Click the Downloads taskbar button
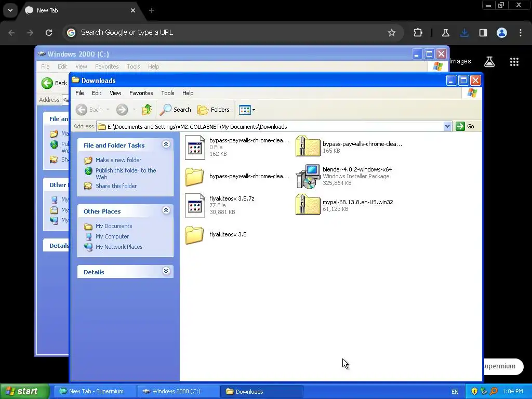The image size is (532, 399). point(261,392)
